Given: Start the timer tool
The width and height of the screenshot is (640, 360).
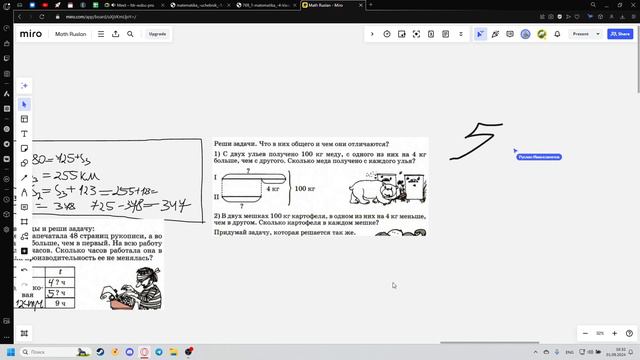Looking at the screenshot, I should point(387,34).
